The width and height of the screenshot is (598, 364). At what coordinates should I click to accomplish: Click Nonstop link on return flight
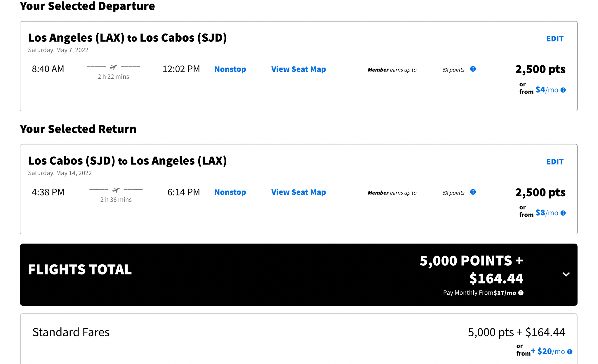point(230,192)
